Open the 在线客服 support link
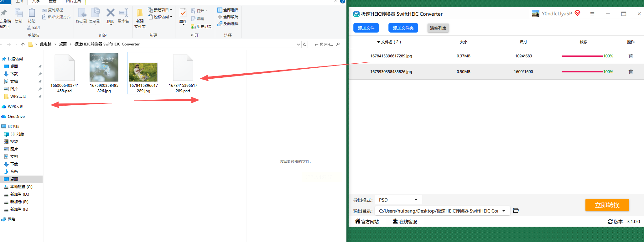Screen dimensions: 644x242 point(405,222)
